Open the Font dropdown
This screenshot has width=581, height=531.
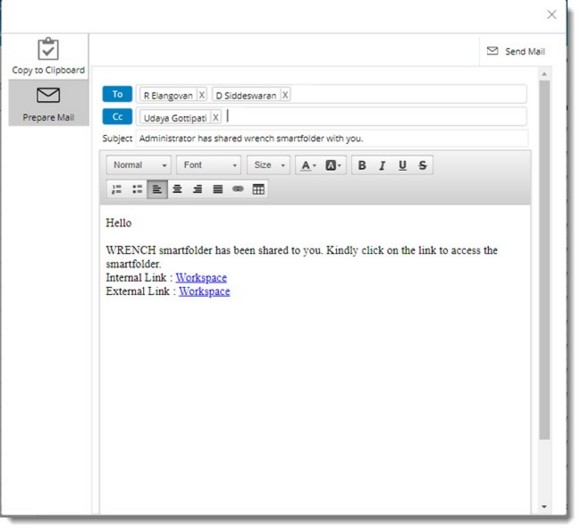click(x=209, y=165)
